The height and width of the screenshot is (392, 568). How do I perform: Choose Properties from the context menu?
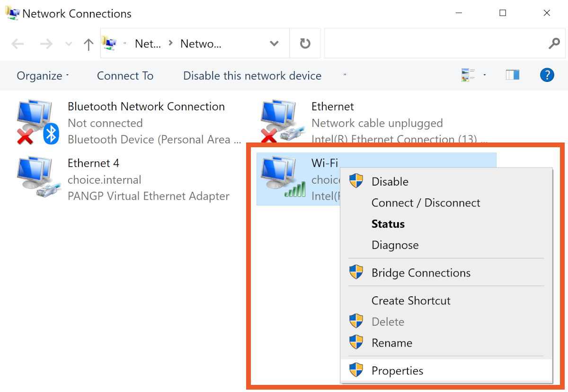(397, 371)
